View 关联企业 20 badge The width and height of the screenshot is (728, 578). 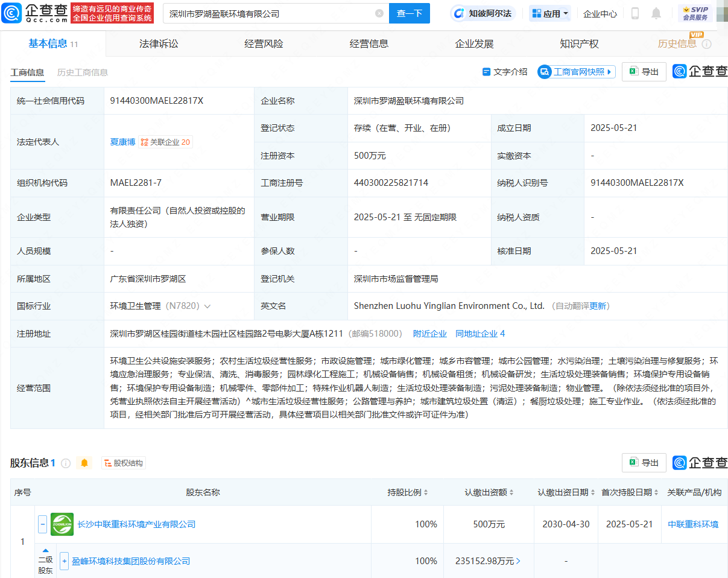[x=166, y=142]
